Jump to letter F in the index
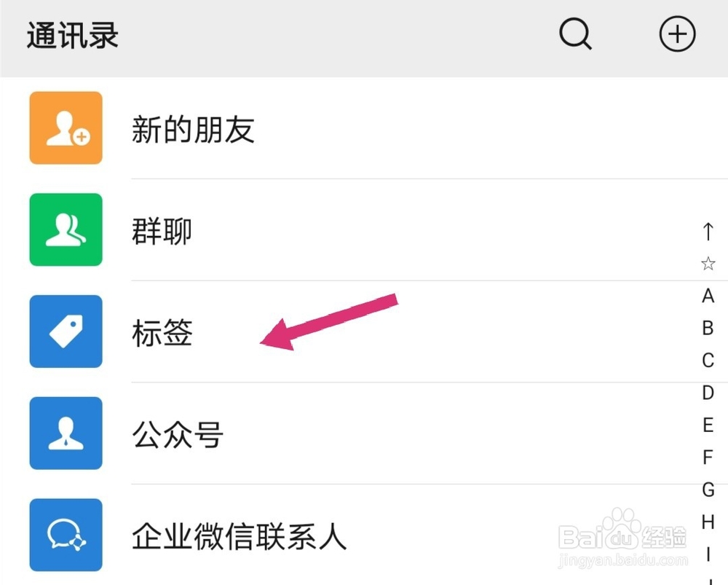This screenshot has height=585, width=728. click(x=708, y=458)
